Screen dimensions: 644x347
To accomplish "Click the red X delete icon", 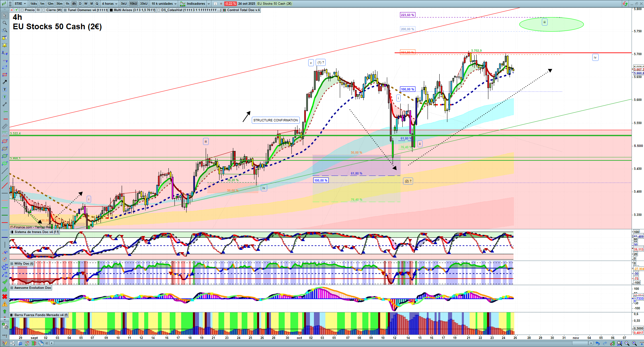I will tap(5, 297).
